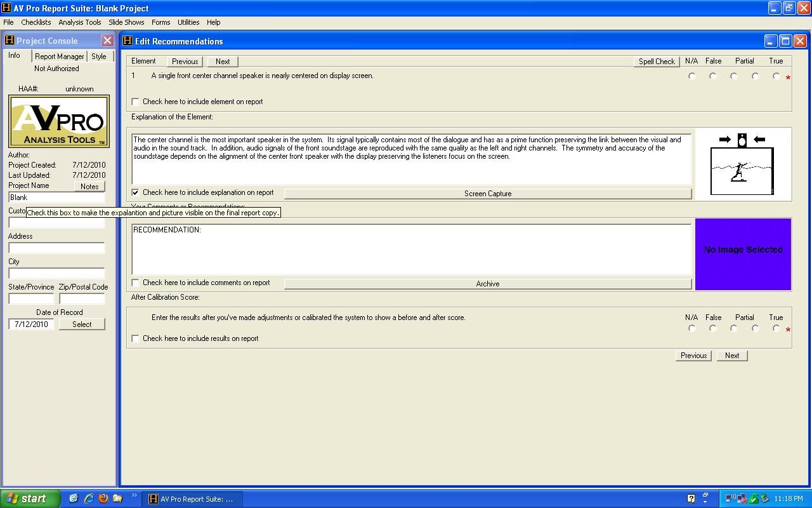Select the N/A radio button for element 1
The image size is (812, 508).
(x=691, y=76)
